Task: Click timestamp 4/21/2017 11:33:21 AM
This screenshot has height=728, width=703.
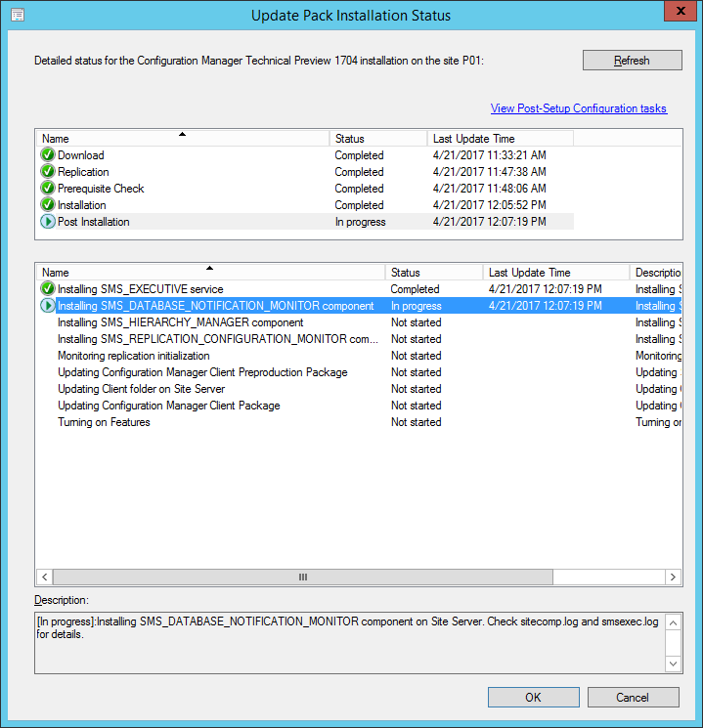Action: click(489, 155)
